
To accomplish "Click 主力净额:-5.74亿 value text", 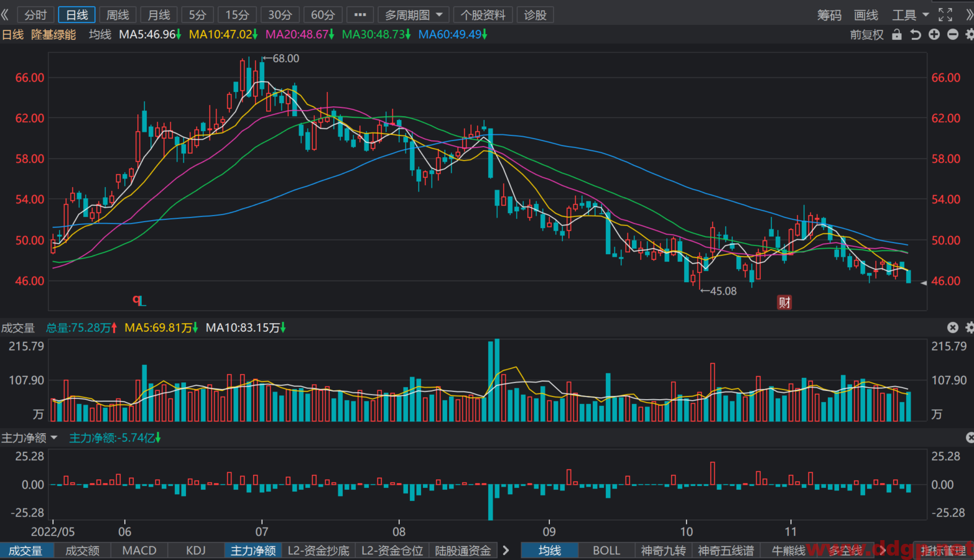I will [115, 438].
